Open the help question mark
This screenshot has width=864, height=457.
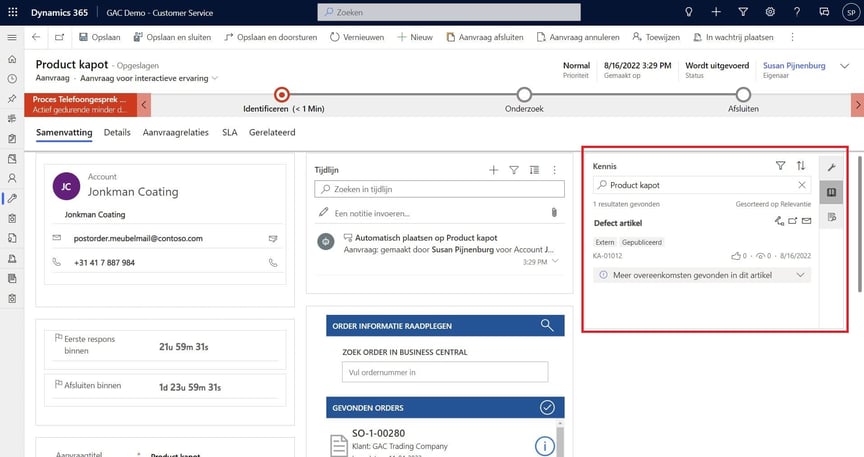tap(797, 12)
